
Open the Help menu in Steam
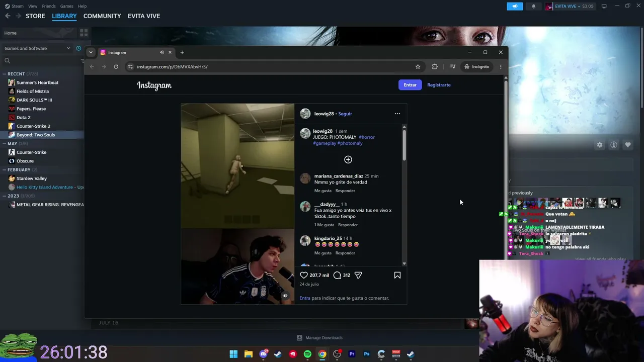click(x=82, y=6)
